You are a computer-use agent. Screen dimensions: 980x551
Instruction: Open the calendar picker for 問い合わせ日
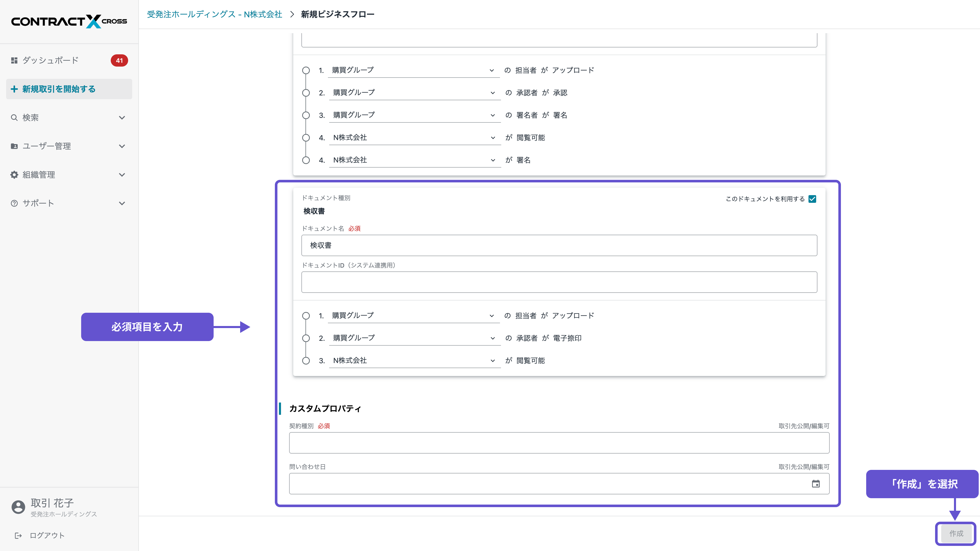click(x=816, y=484)
